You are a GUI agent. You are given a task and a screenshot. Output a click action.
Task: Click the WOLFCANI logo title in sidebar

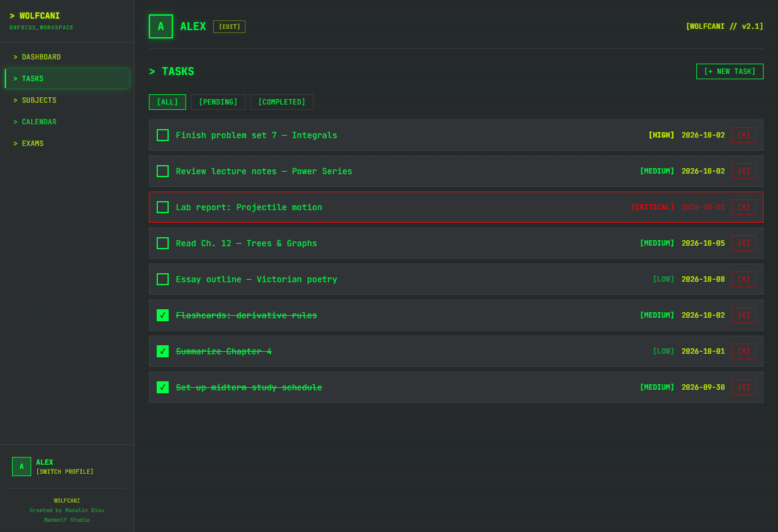35,16
